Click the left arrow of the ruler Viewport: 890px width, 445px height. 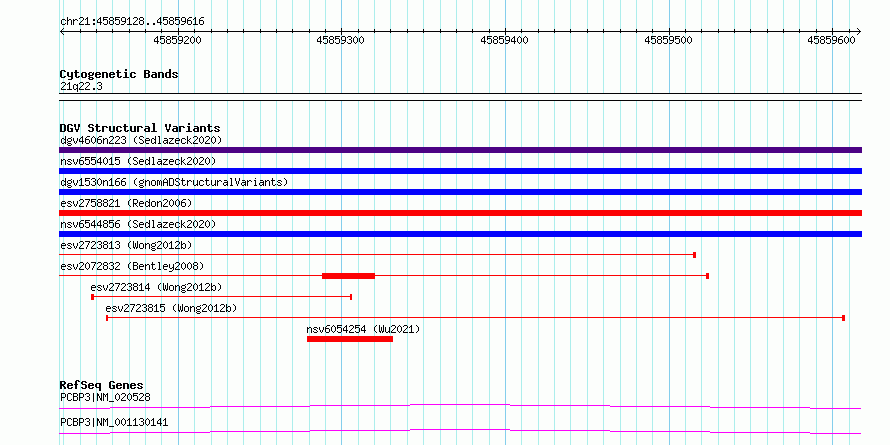[x=62, y=31]
